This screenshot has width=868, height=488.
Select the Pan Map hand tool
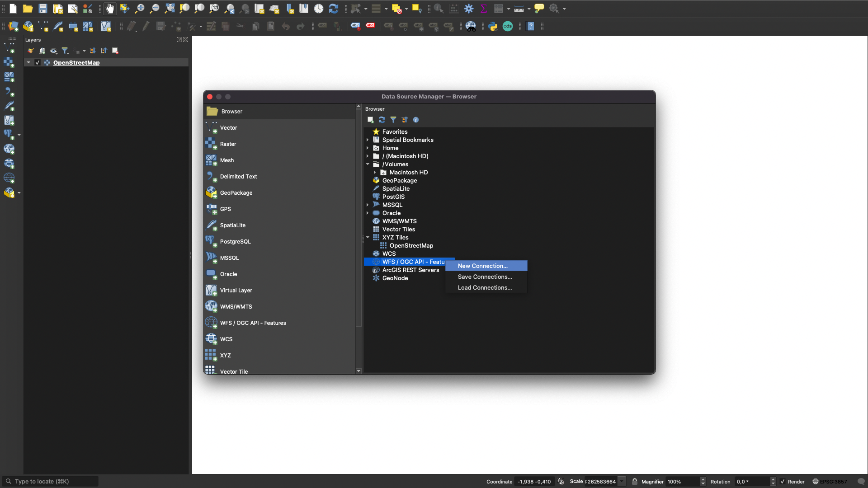point(110,9)
